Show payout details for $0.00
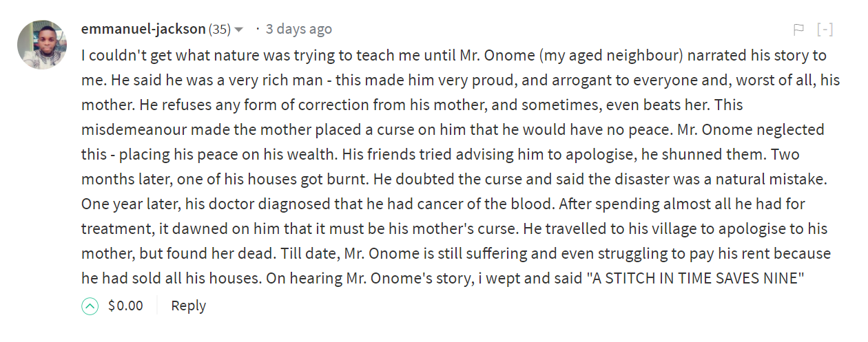This screenshot has width=868, height=342. click(x=125, y=306)
